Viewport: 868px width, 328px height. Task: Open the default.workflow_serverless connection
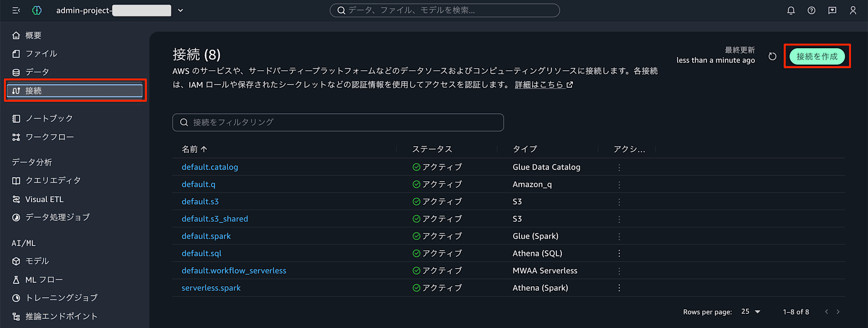coord(234,271)
